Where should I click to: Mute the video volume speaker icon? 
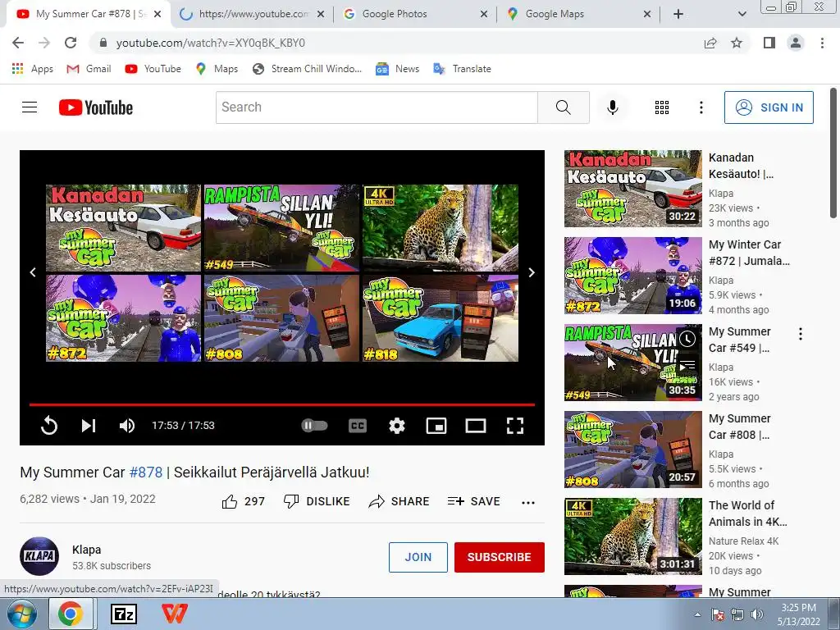127,426
